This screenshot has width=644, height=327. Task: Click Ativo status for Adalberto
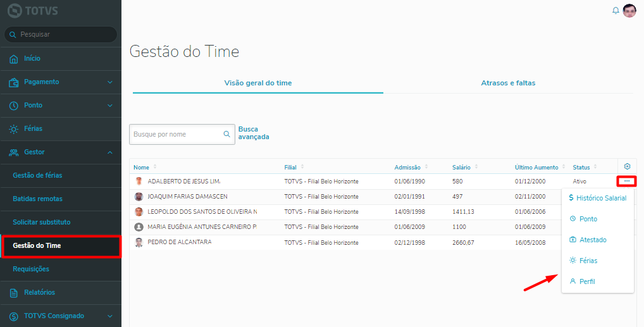[x=579, y=181]
